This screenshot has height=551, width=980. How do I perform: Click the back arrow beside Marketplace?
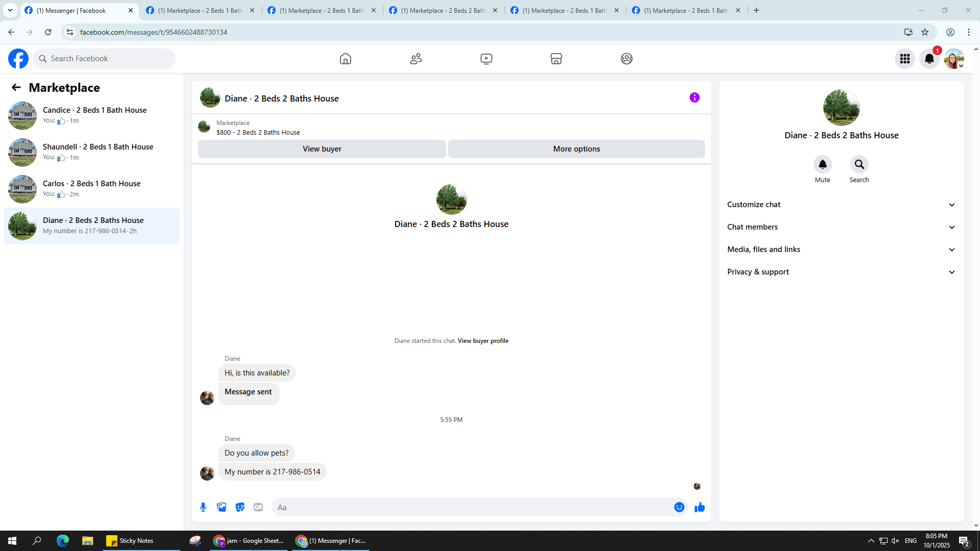point(16,88)
